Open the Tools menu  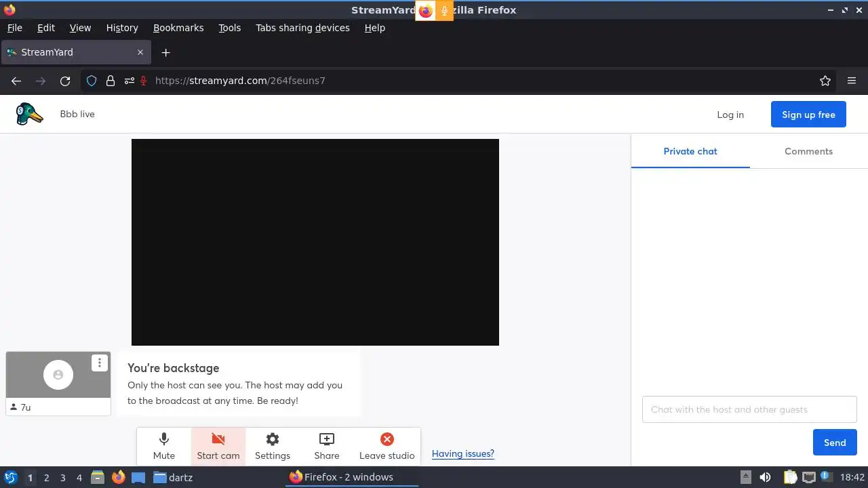229,28
